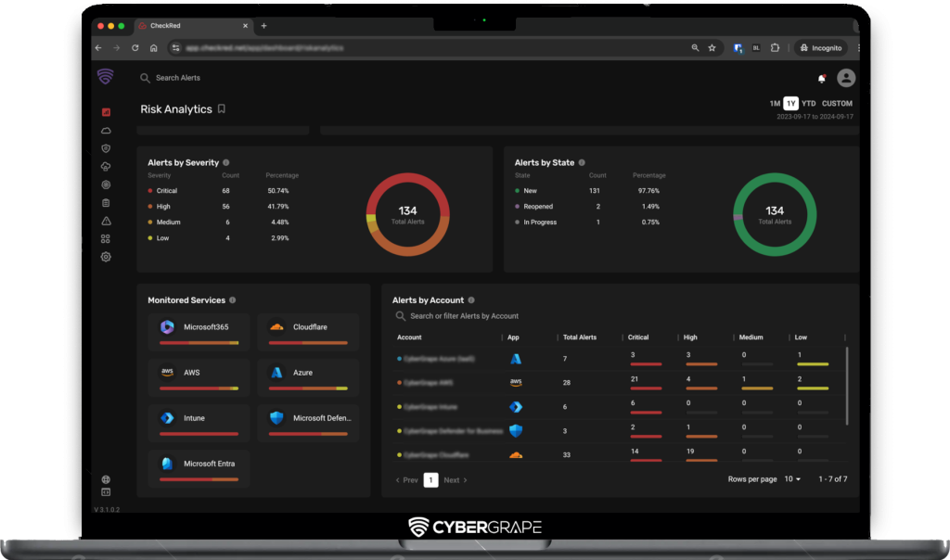Switch time range to YTD
Viewport: 950px width, 560px height.
(x=809, y=104)
